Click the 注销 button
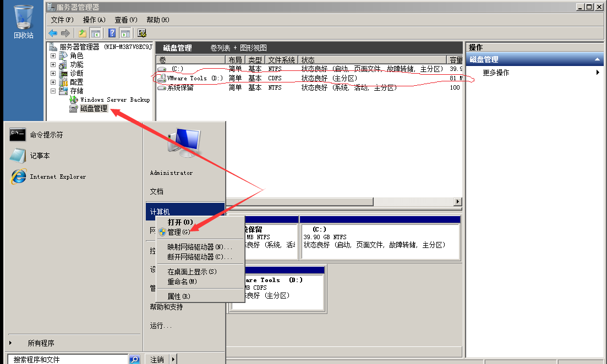 tap(157, 360)
